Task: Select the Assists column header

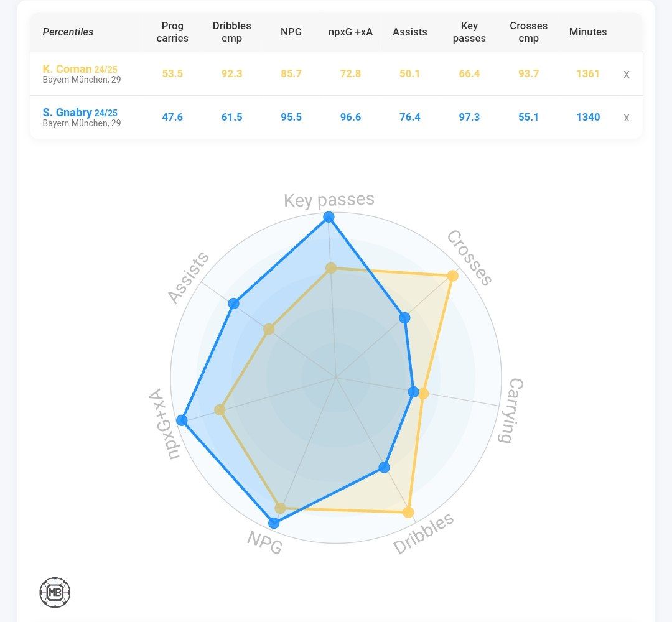Action: click(x=409, y=32)
